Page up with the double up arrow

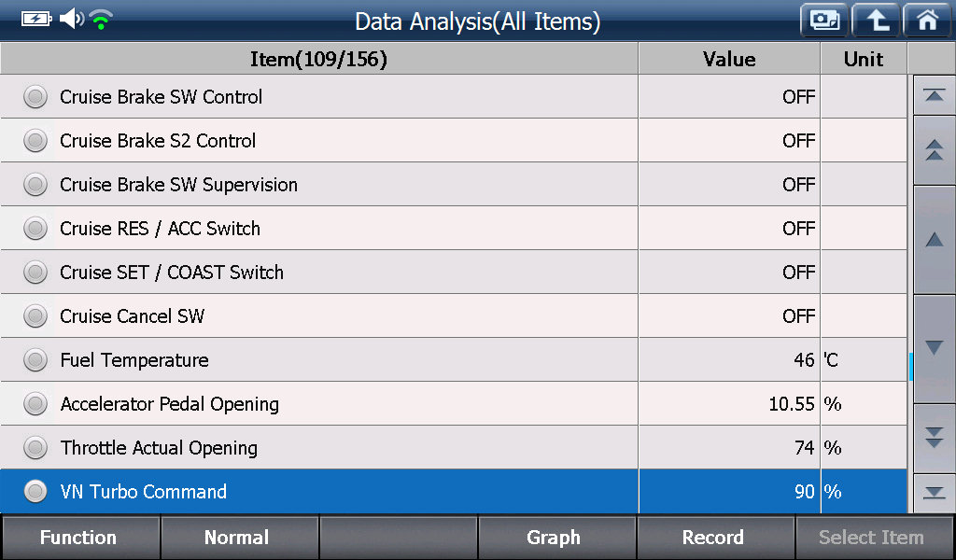click(934, 150)
